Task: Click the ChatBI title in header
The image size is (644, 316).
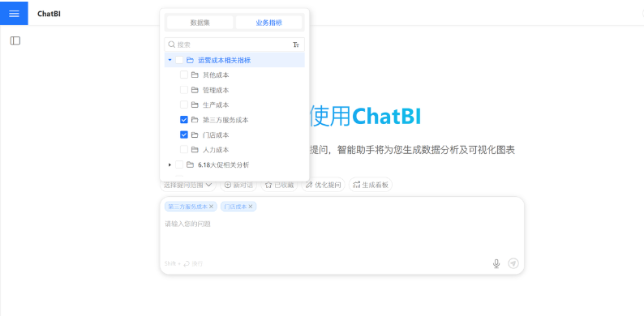Action: tap(49, 14)
